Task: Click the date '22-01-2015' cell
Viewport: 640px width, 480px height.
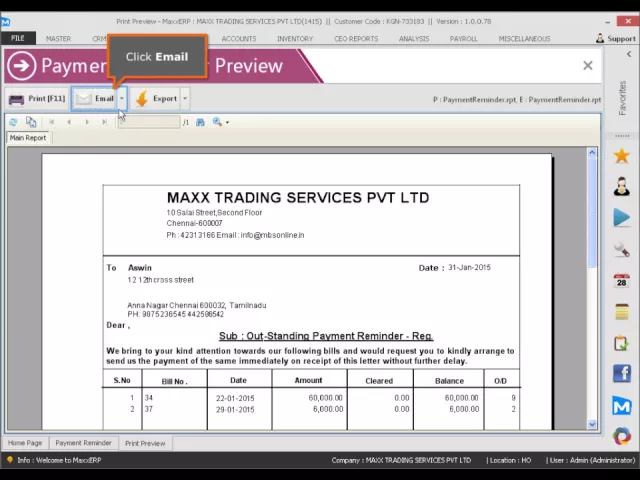Action: (x=235, y=398)
